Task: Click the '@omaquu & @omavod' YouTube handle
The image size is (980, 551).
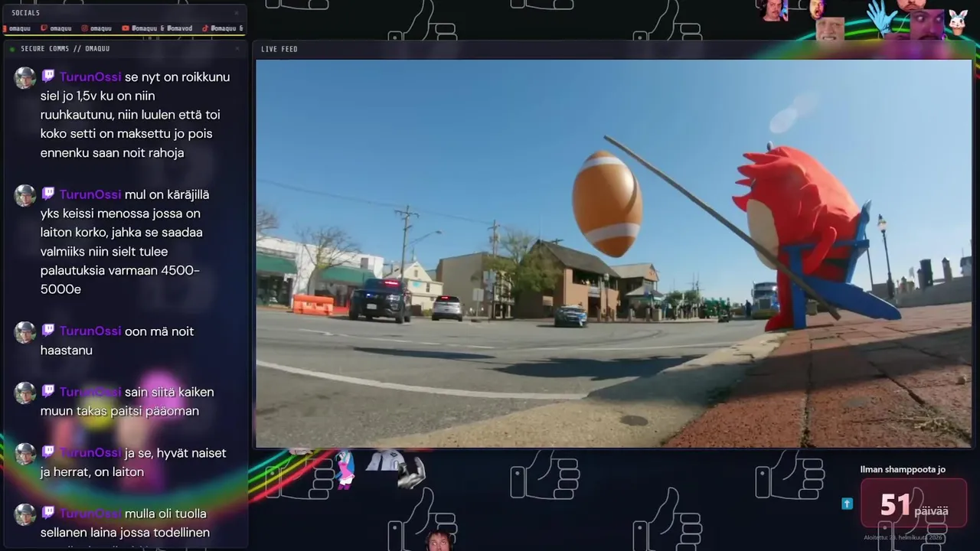Action: (162, 28)
